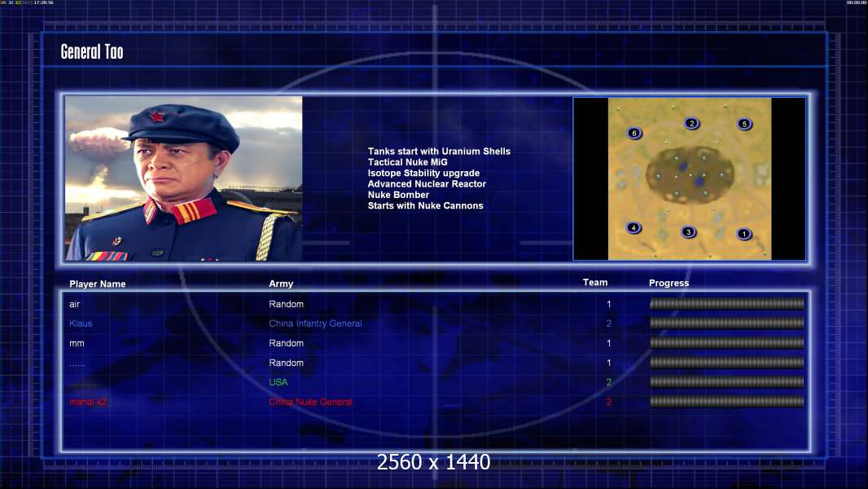Click the dark oval center of the minimap
The image size is (868, 489).
point(690,174)
